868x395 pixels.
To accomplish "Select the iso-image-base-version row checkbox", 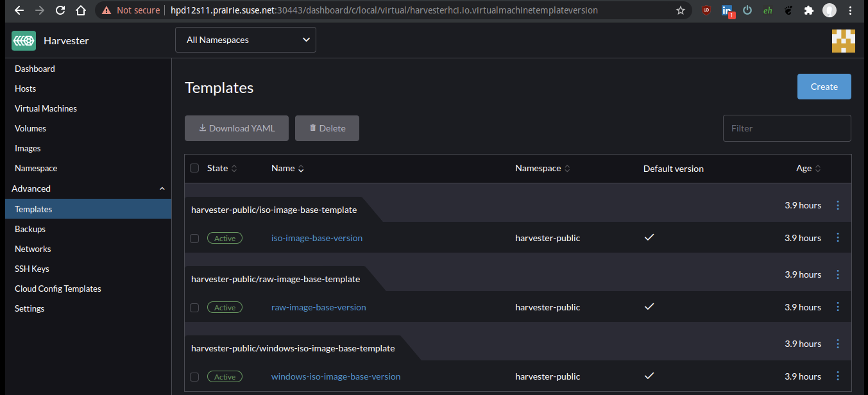I will pyautogui.click(x=194, y=238).
